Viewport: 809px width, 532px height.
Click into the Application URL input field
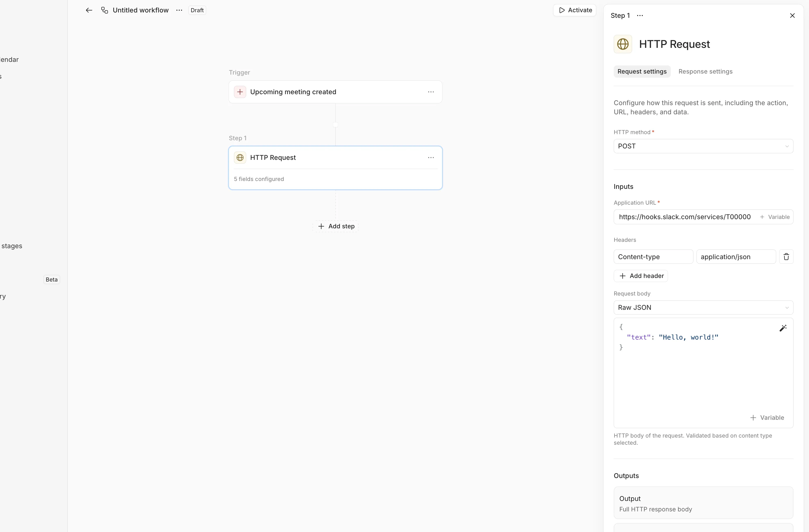point(684,217)
